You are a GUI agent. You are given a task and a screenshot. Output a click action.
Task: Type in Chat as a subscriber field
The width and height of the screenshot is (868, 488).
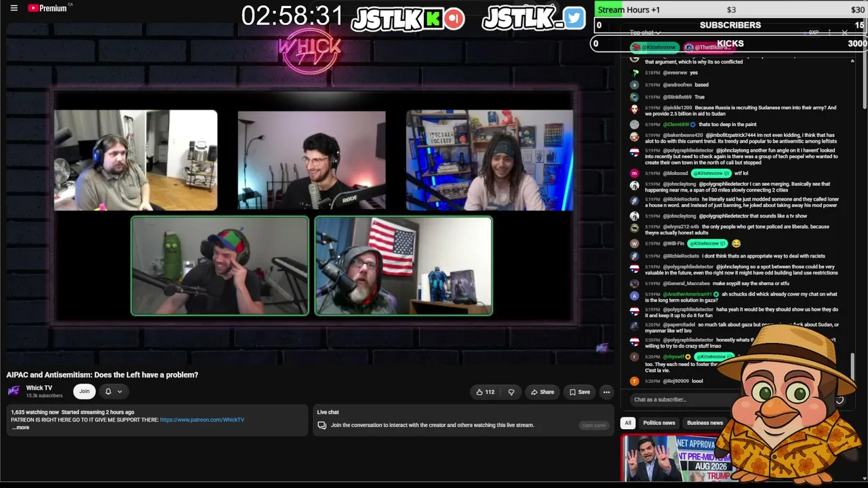[x=682, y=399]
